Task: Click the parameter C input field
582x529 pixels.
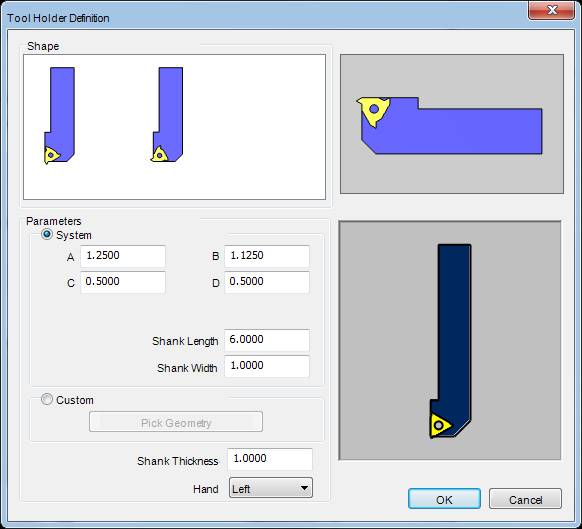Action: [x=123, y=282]
